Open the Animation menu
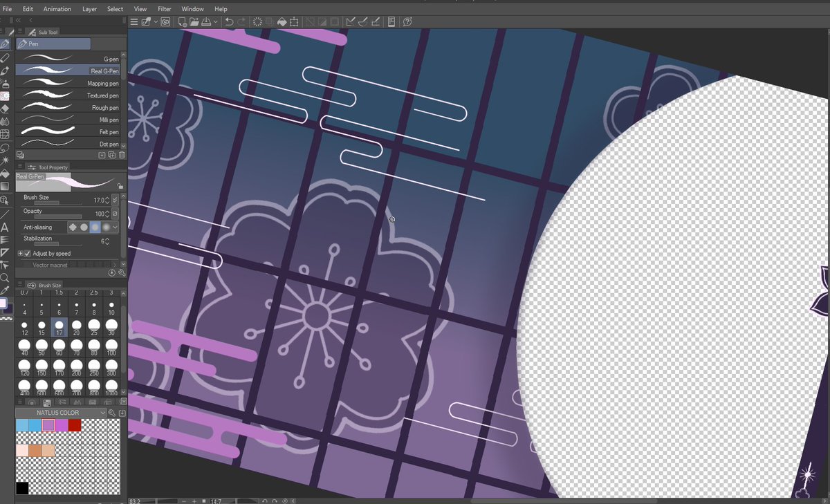This screenshot has width=830, height=504. point(57,9)
